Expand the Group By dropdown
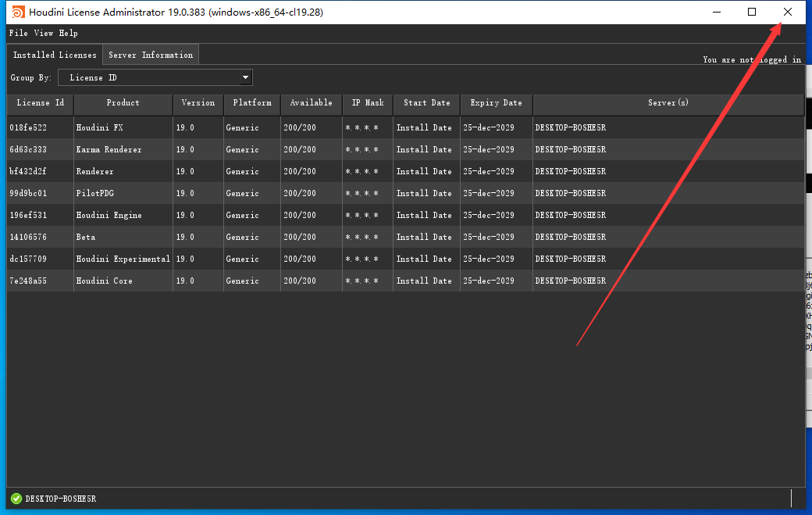 click(155, 77)
